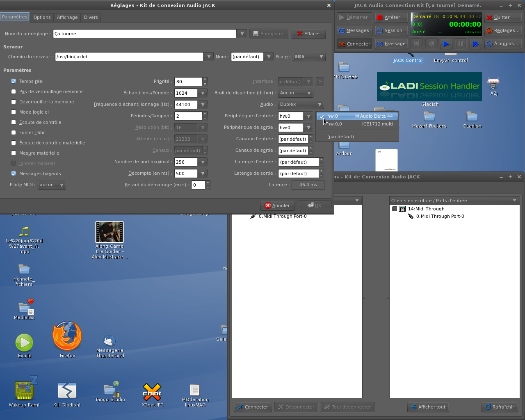Switch to the Options tab

point(42,17)
